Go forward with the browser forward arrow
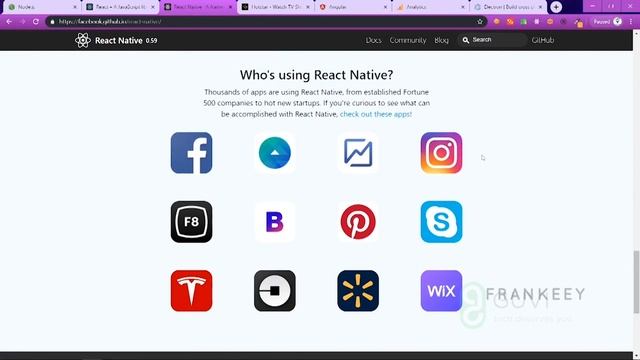640x360 pixels. click(22, 22)
